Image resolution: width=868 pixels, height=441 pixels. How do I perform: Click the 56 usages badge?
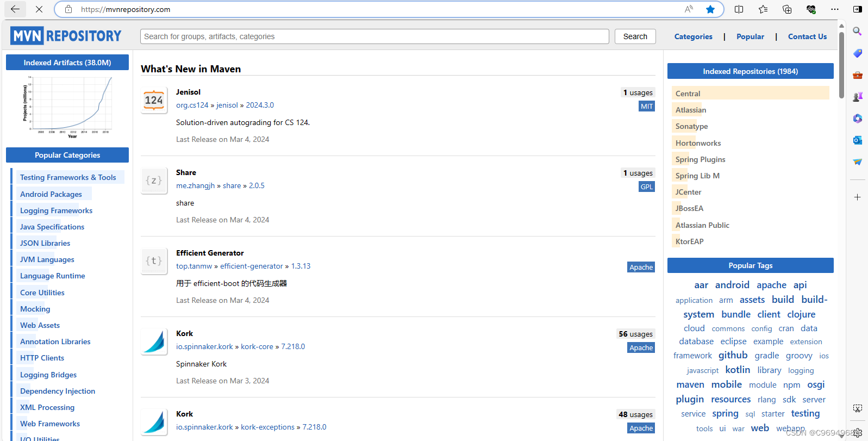pos(635,334)
